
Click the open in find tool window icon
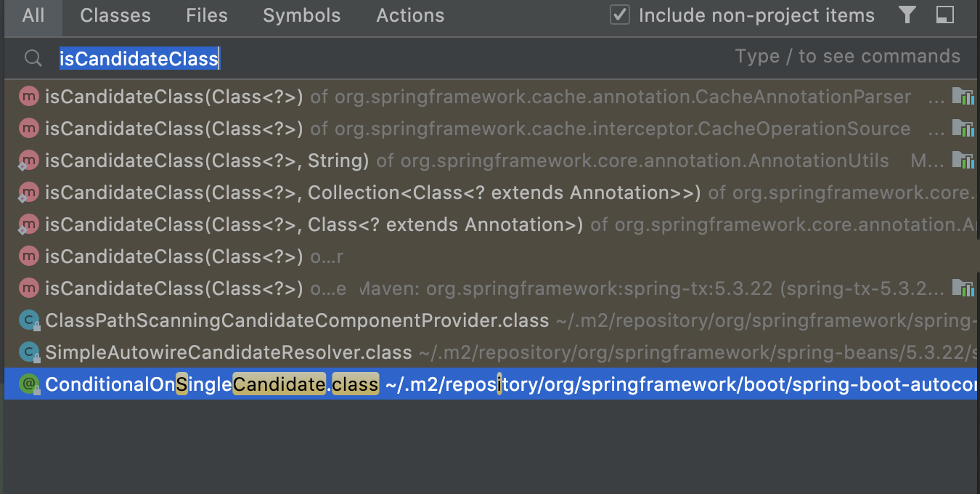point(944,15)
